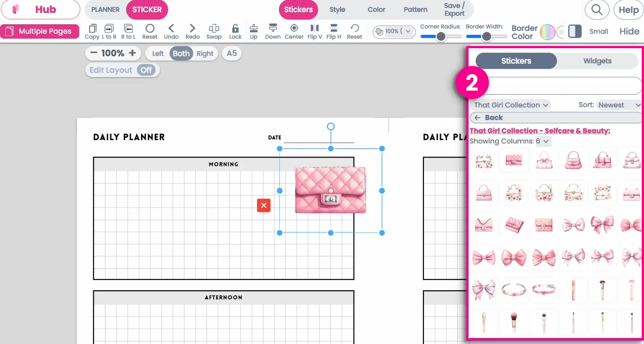Image resolution: width=644 pixels, height=344 pixels.
Task: Select the quilted handbag sticker thumbnail
Action: (x=514, y=160)
